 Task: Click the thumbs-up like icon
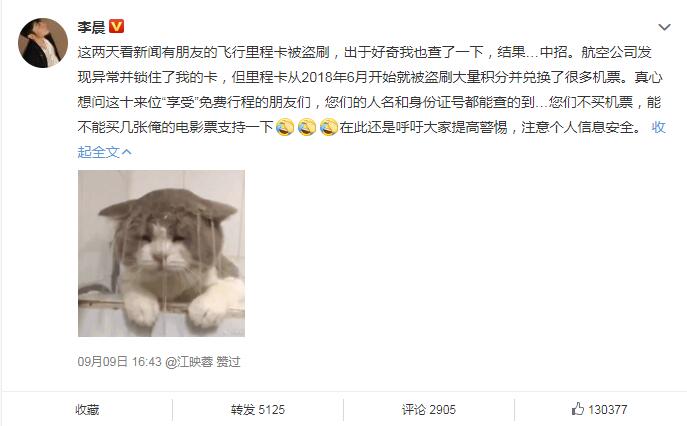(578, 409)
